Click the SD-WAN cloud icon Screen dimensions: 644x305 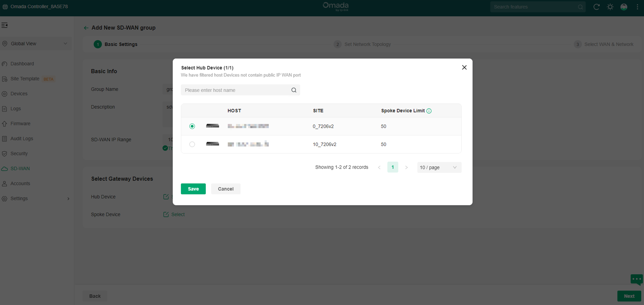click(4, 169)
